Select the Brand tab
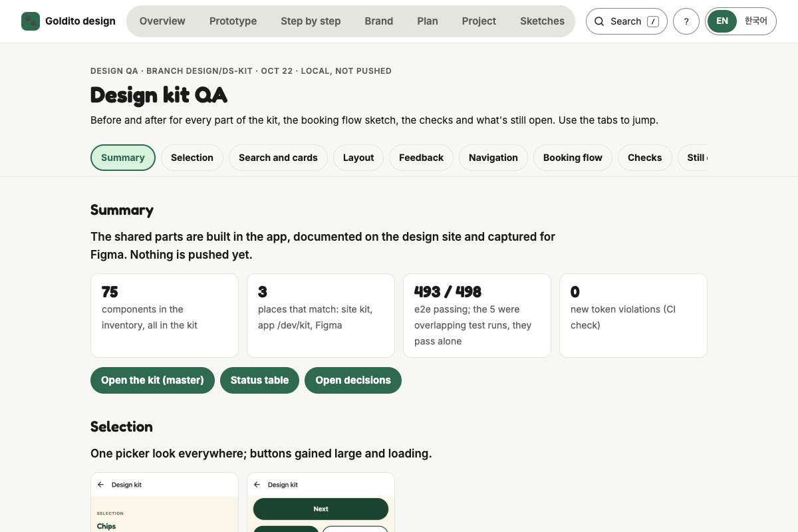Screen dimensions: 798x532 click(x=379, y=21)
